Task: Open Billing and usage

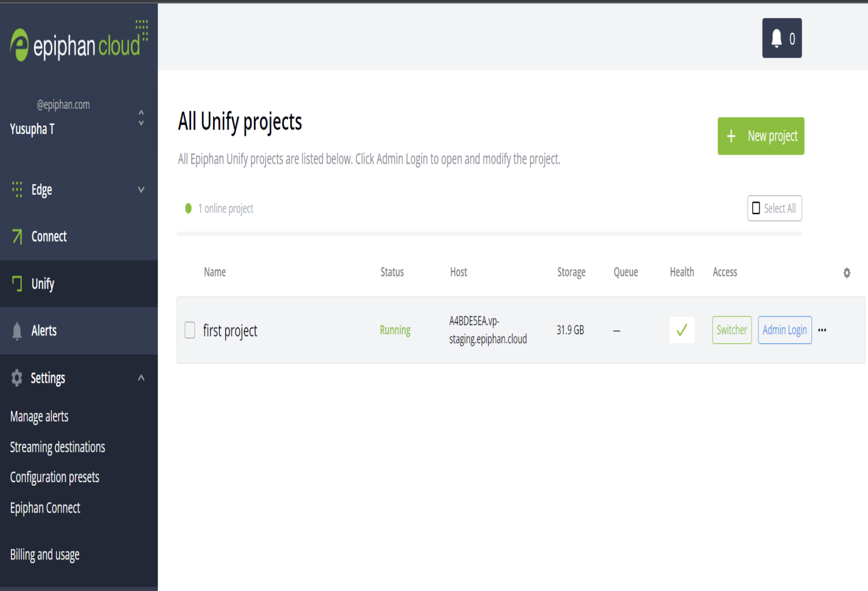Action: (44, 554)
